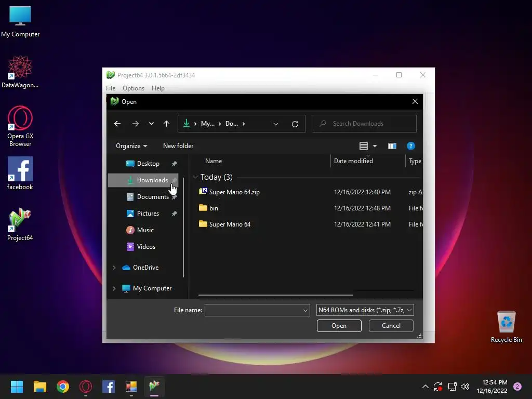Screen dimensions: 532x399
Task: Click the sync update tray icon
Action: [x=438, y=387]
